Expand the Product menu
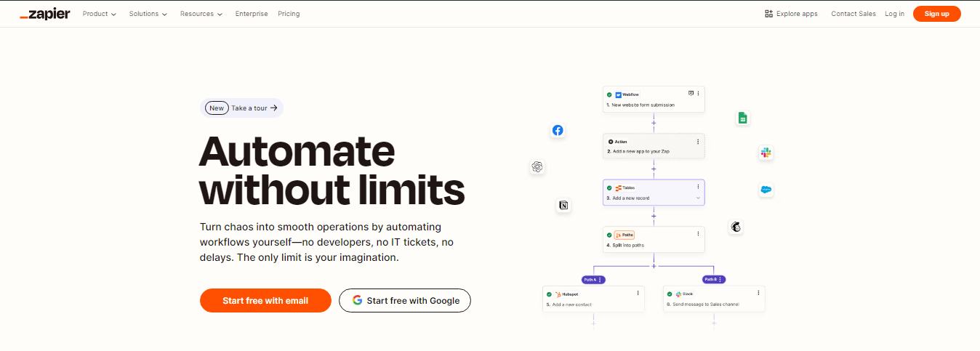The height and width of the screenshot is (351, 980). click(100, 14)
